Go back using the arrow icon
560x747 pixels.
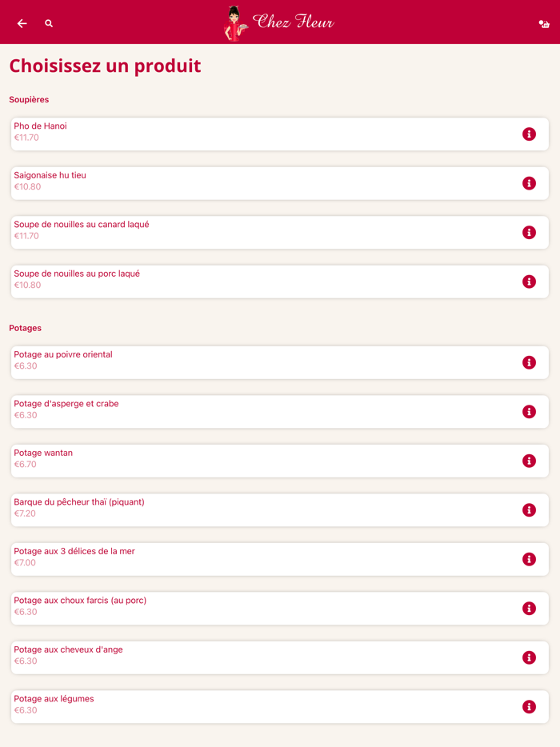[22, 24]
